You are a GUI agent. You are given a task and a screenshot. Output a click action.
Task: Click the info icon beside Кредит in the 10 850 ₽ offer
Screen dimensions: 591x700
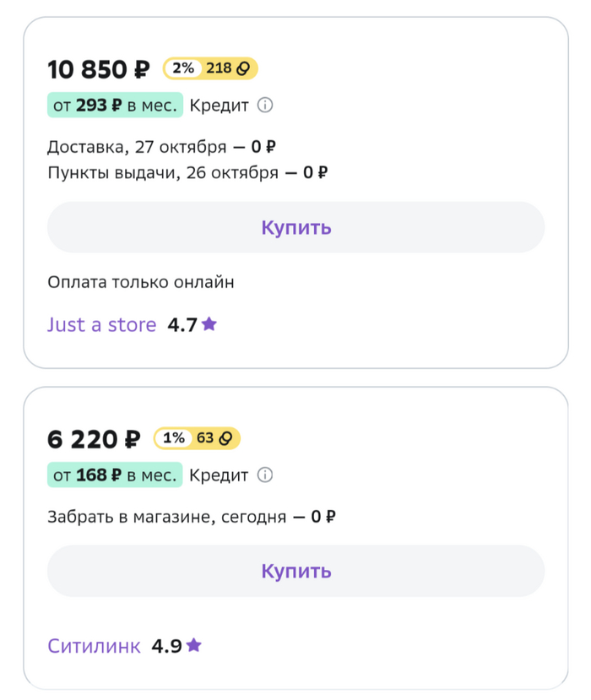click(265, 106)
